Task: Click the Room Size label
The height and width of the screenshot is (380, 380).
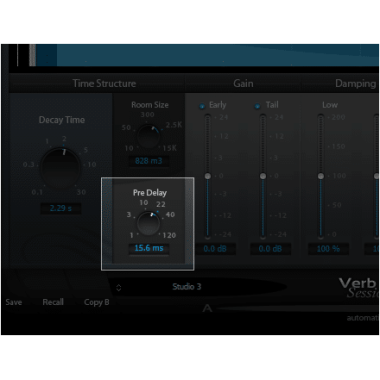Action: 150,105
